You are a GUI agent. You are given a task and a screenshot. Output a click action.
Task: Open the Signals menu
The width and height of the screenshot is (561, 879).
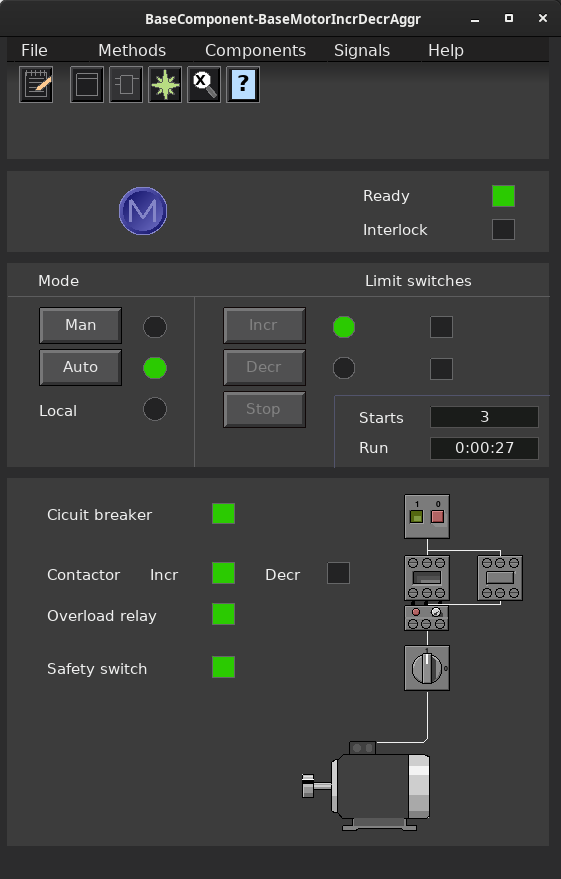[362, 50]
